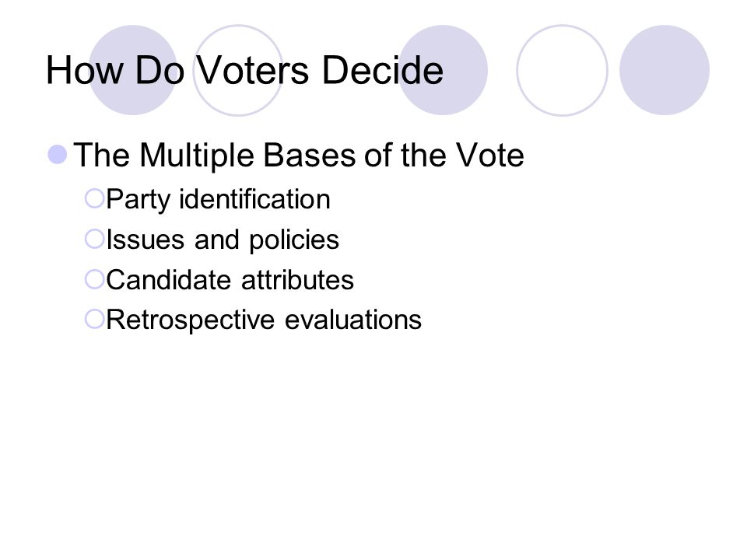Click the hollow bullet beside 'Retrospective evaluations'
The image size is (747, 560).
click(94, 319)
